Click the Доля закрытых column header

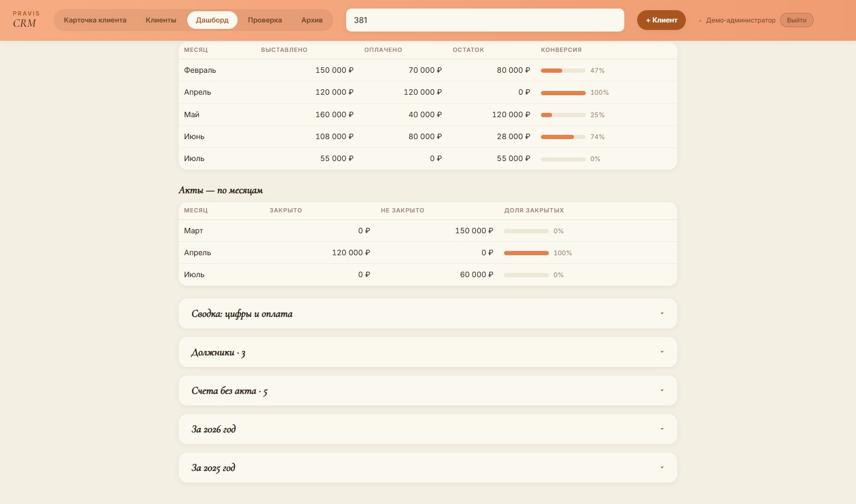534,210
